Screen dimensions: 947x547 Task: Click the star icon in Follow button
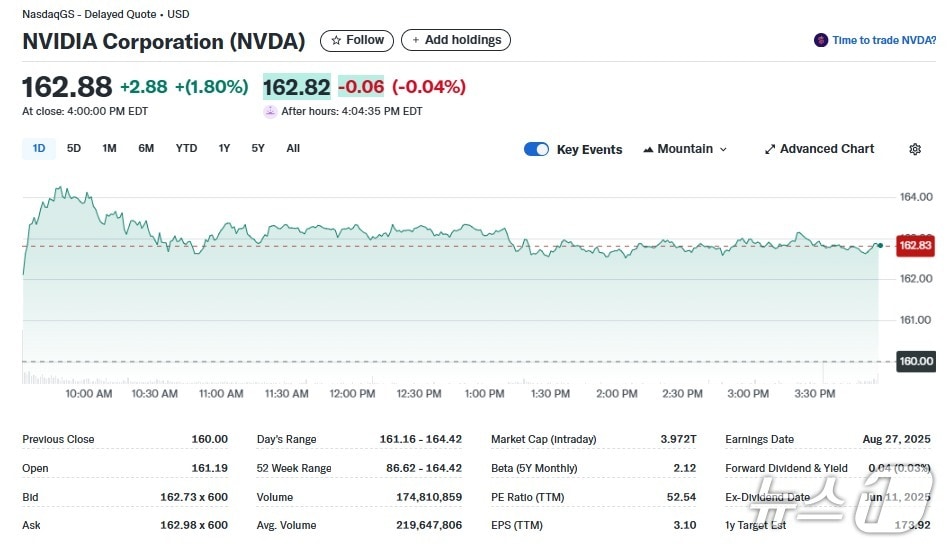(x=336, y=41)
